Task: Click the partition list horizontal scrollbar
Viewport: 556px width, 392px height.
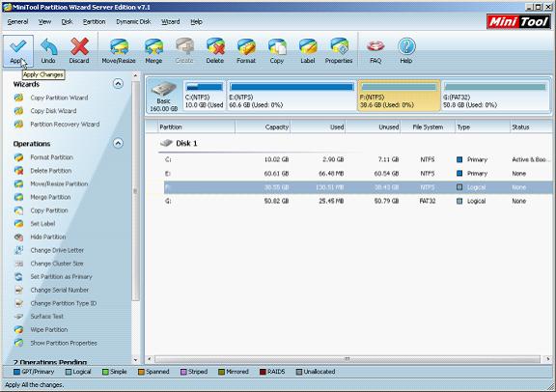Action: [x=347, y=359]
